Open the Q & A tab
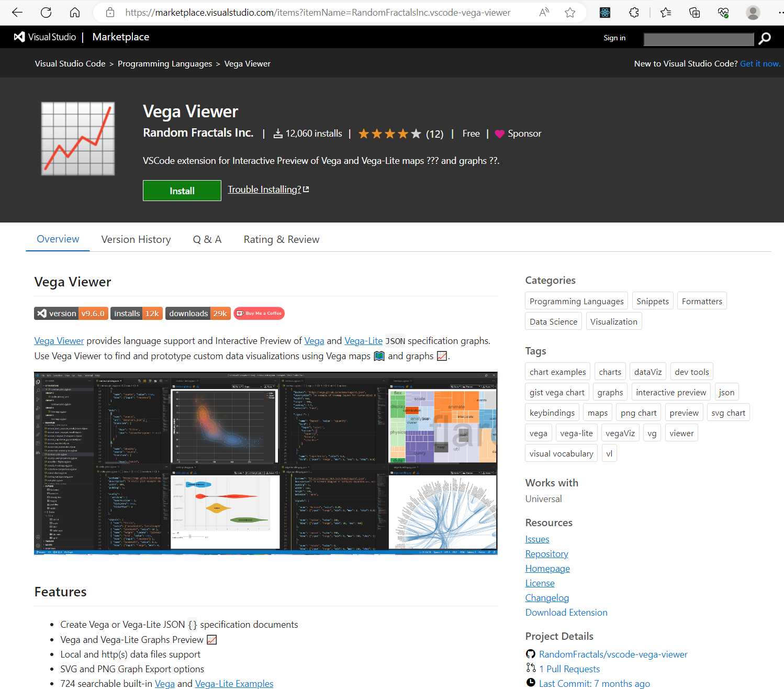This screenshot has height=689, width=784. coord(207,240)
